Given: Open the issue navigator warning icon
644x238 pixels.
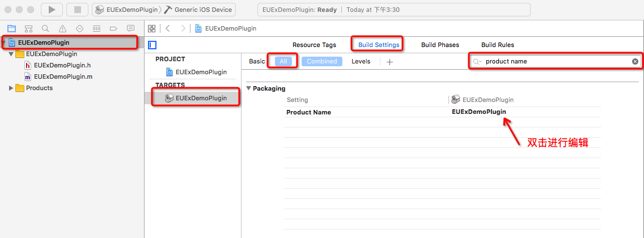Looking at the screenshot, I should coord(62,28).
